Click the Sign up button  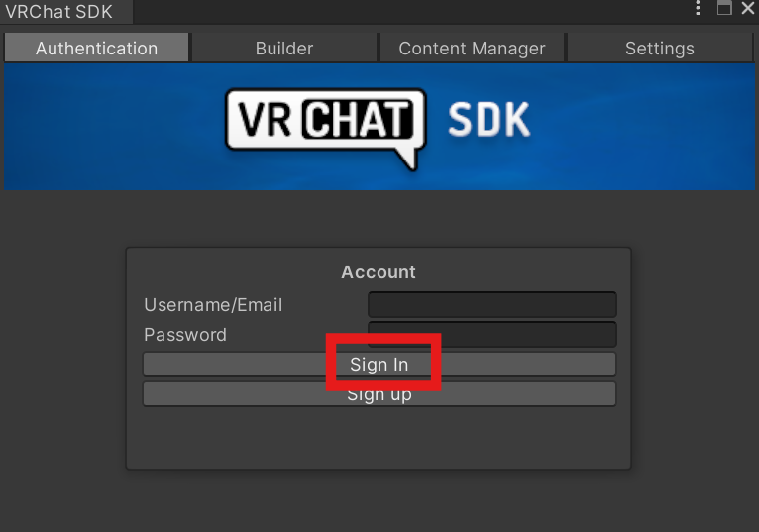coord(379,394)
